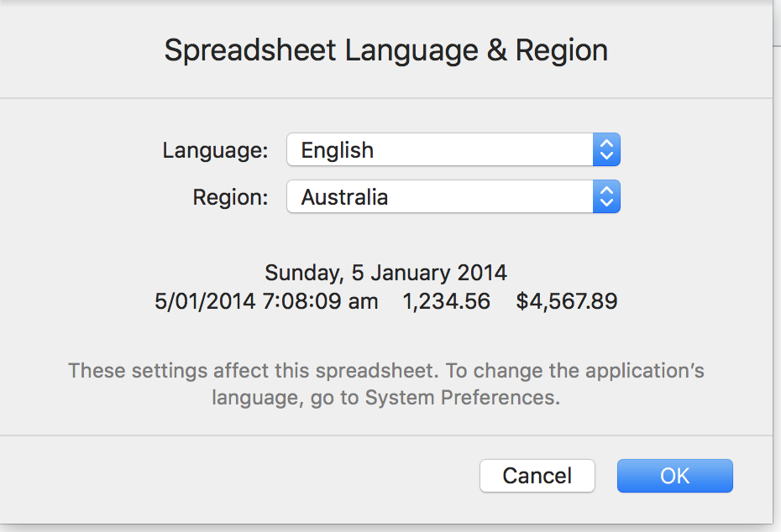
Task: Click the background window strip right of dialog
Action: click(x=777, y=252)
